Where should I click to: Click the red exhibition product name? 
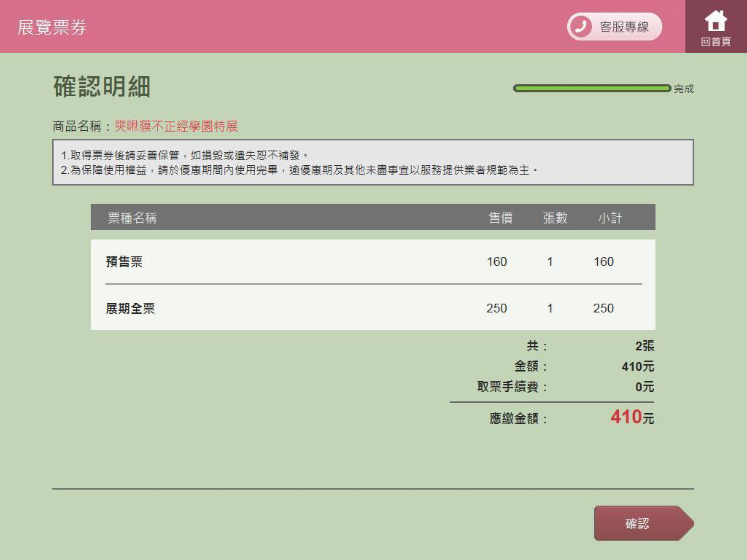pyautogui.click(x=176, y=126)
